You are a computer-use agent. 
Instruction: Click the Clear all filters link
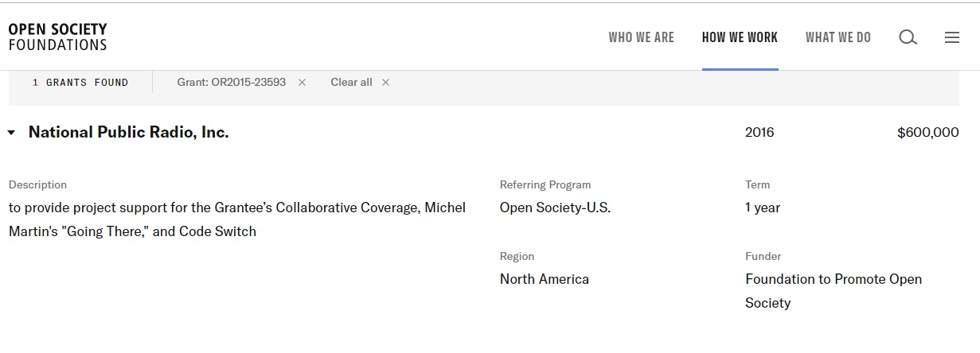coord(351,83)
